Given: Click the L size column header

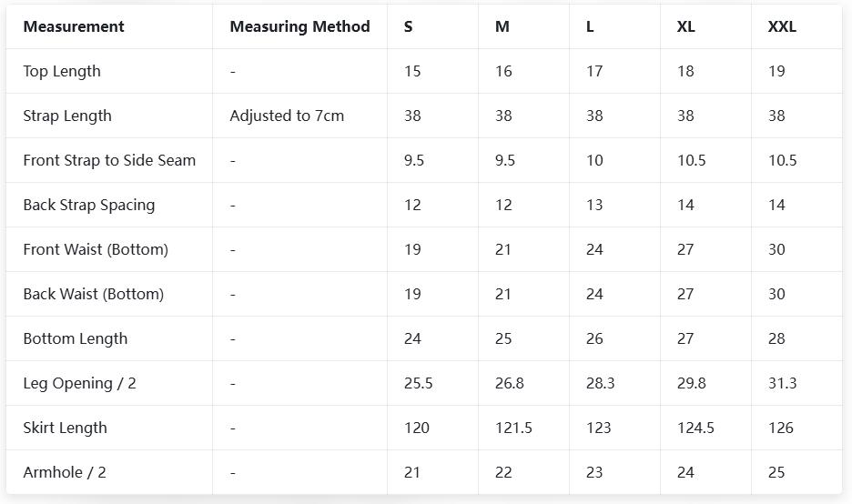Looking at the screenshot, I should pyautogui.click(x=590, y=26).
